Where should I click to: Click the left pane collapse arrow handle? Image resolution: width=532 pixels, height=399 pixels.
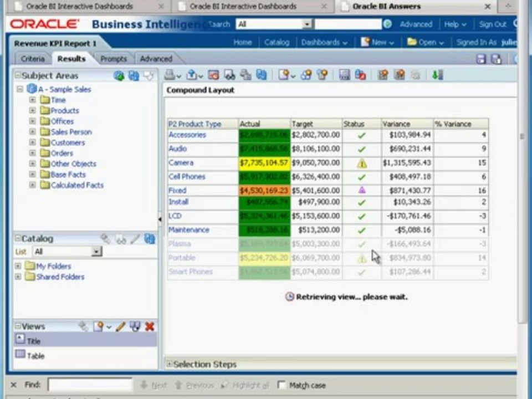[x=160, y=219]
